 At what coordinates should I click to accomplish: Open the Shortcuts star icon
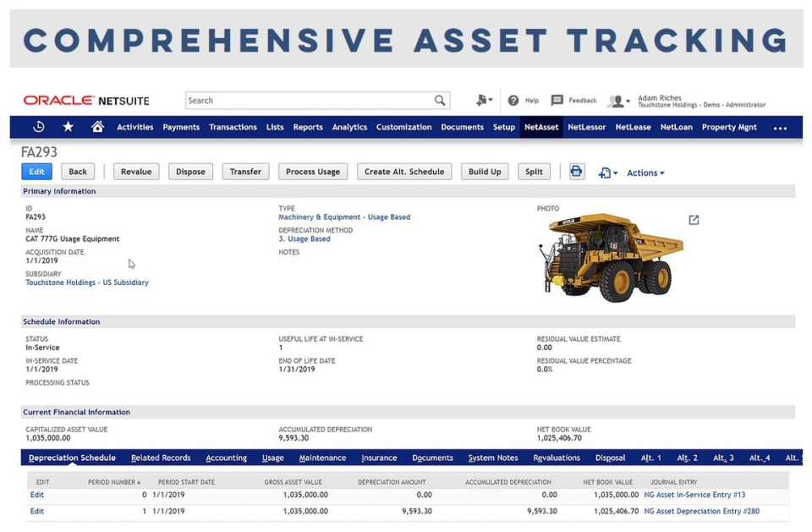[68, 127]
